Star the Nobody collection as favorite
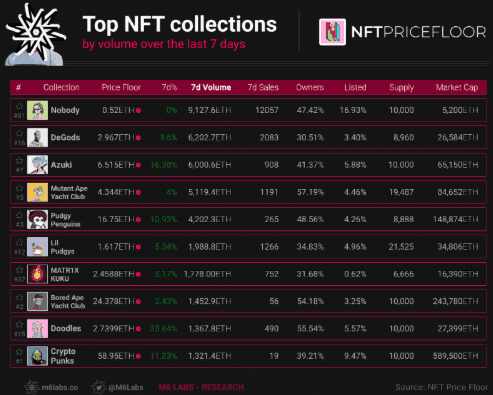493x395 pixels. [x=19, y=106]
